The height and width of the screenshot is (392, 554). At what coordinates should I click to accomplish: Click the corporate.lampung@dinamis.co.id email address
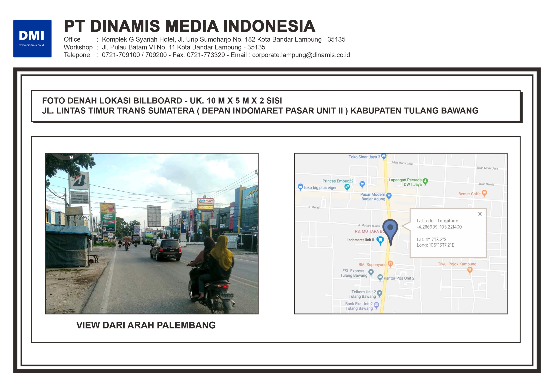(301, 55)
